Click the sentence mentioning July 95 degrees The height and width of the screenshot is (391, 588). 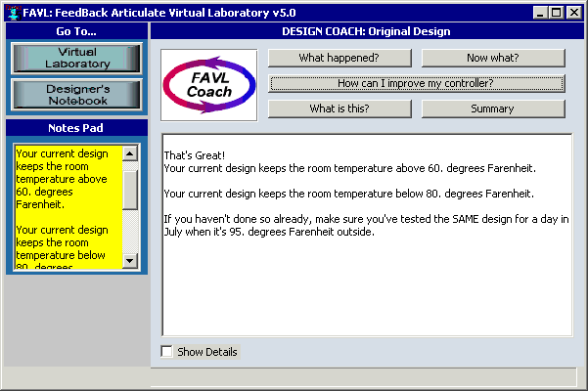pyautogui.click(x=366, y=225)
